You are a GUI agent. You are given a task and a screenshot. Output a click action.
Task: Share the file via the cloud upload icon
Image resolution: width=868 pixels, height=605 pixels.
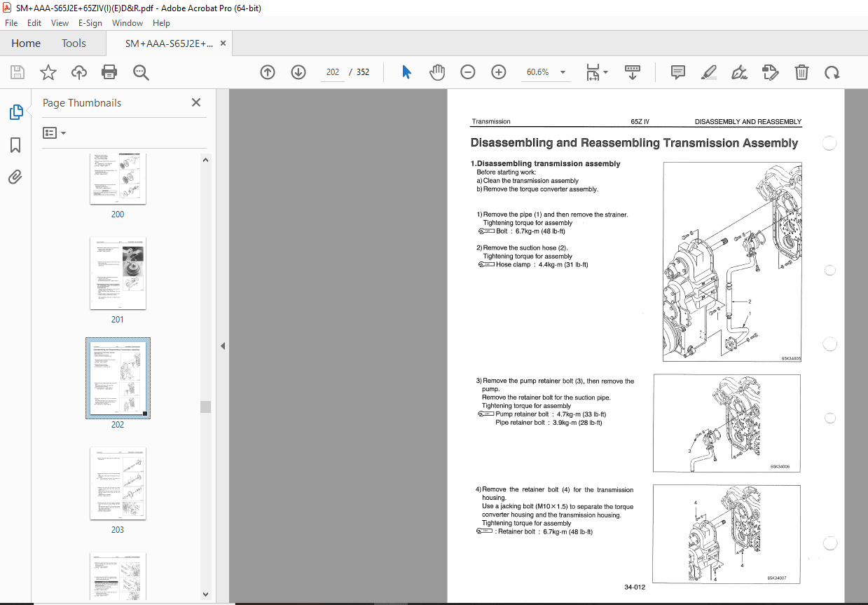[x=78, y=72]
